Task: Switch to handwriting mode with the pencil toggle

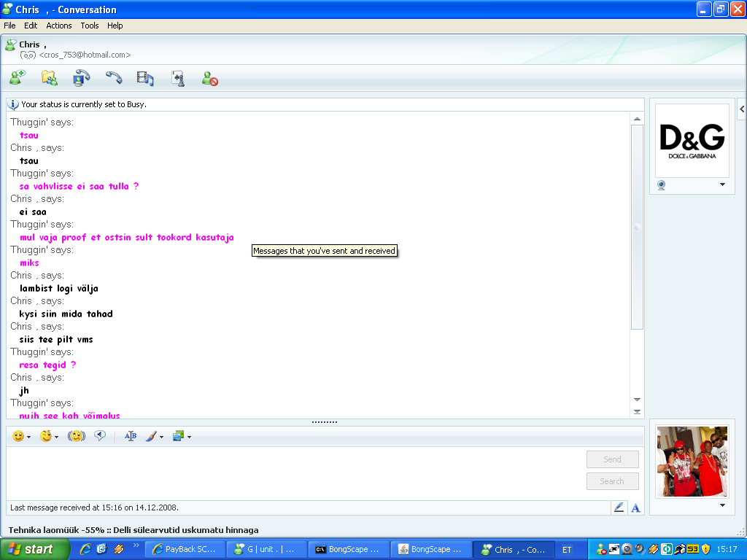Action: (619, 507)
